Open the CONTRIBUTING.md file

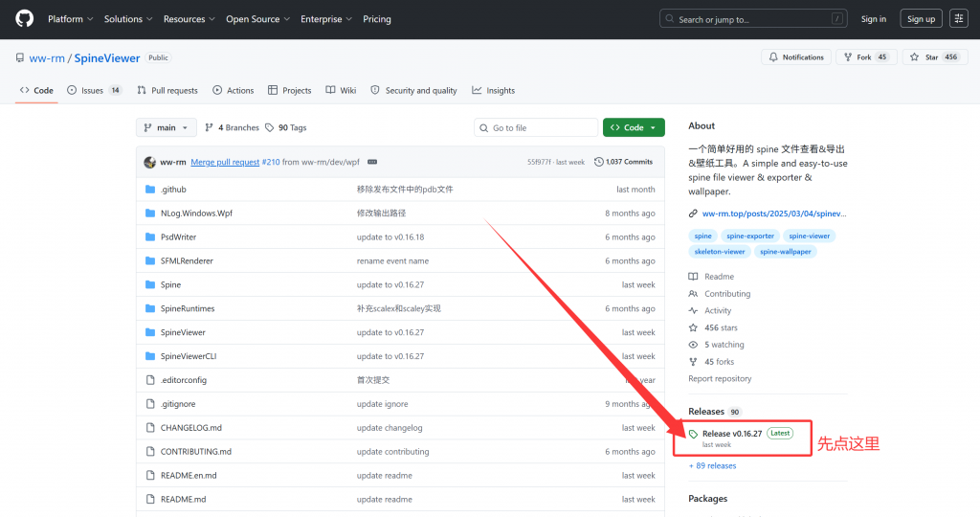(195, 451)
